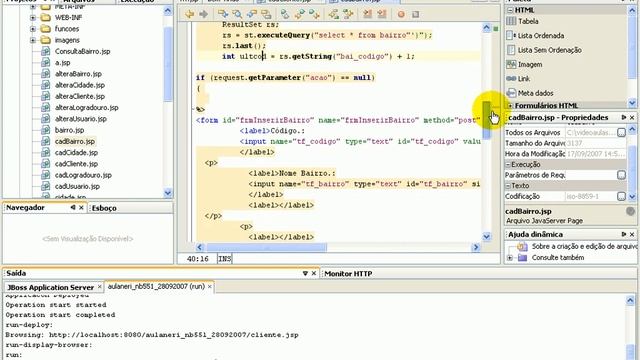Select the highlighted cadBairro.jsp file
Viewport: 640px width, 360px height.
[75, 141]
